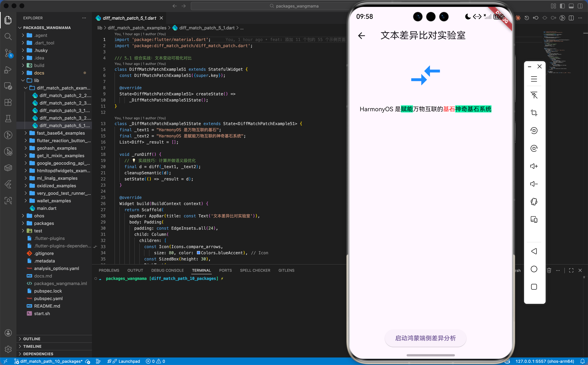Switch to the PROBLEMS panel tab
The image size is (588, 365).
(109, 270)
